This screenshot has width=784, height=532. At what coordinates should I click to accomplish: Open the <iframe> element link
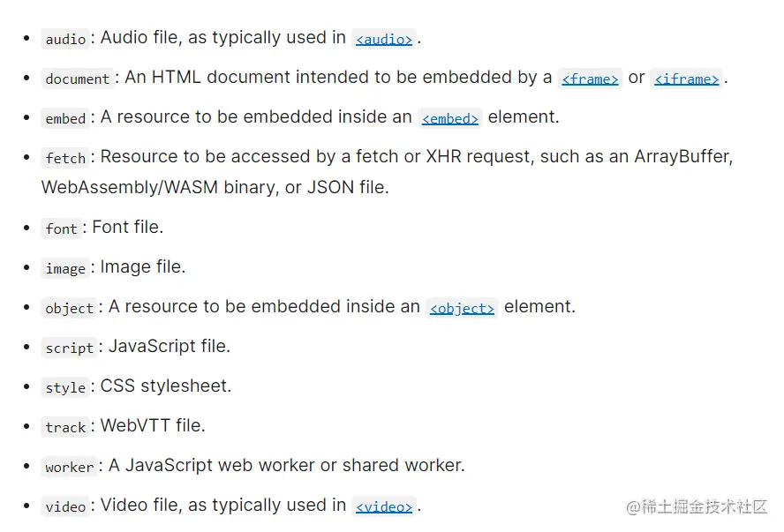686,79
